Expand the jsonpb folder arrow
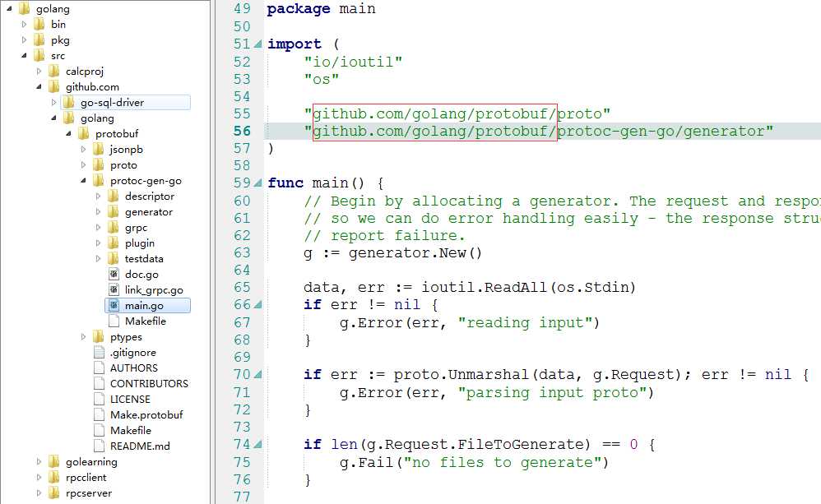 [x=83, y=149]
